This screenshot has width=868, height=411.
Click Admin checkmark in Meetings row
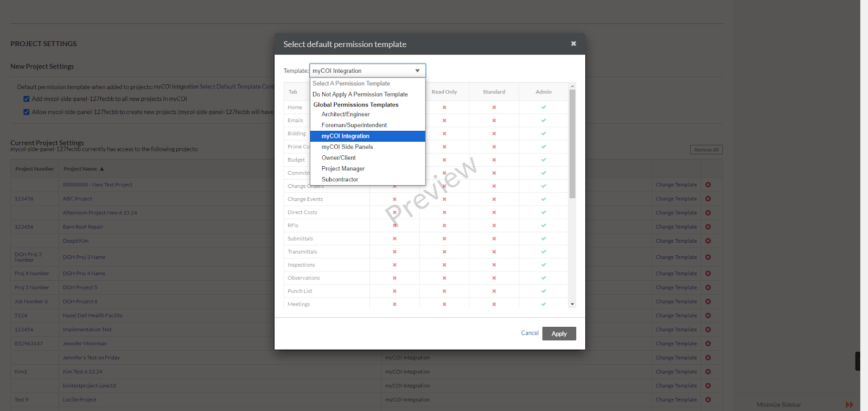[x=544, y=304]
